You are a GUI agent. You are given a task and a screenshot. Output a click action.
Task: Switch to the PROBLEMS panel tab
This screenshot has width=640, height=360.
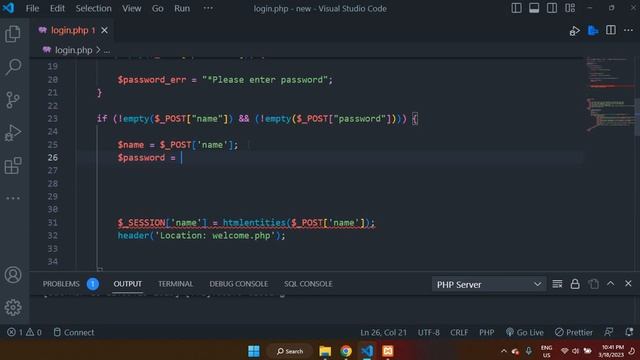(x=61, y=284)
